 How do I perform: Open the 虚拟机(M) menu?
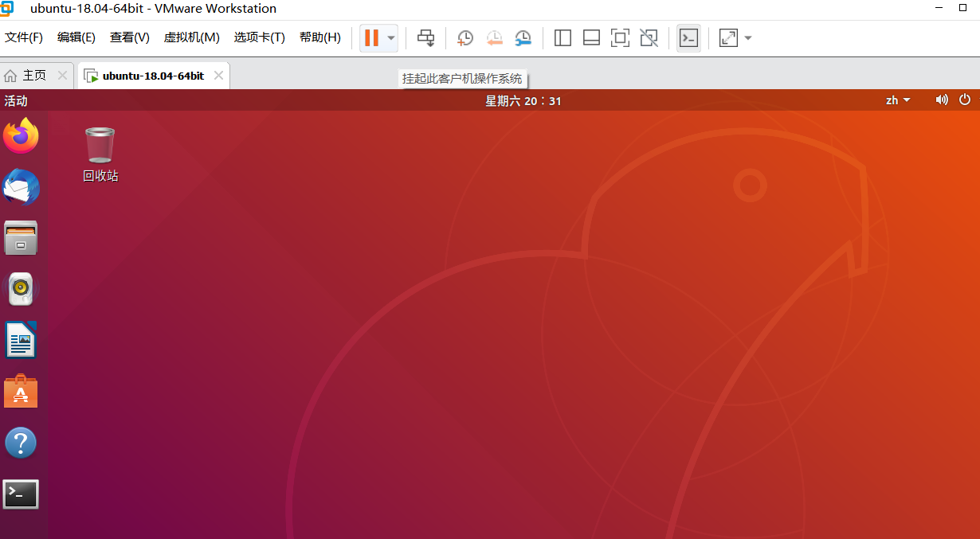pos(192,37)
